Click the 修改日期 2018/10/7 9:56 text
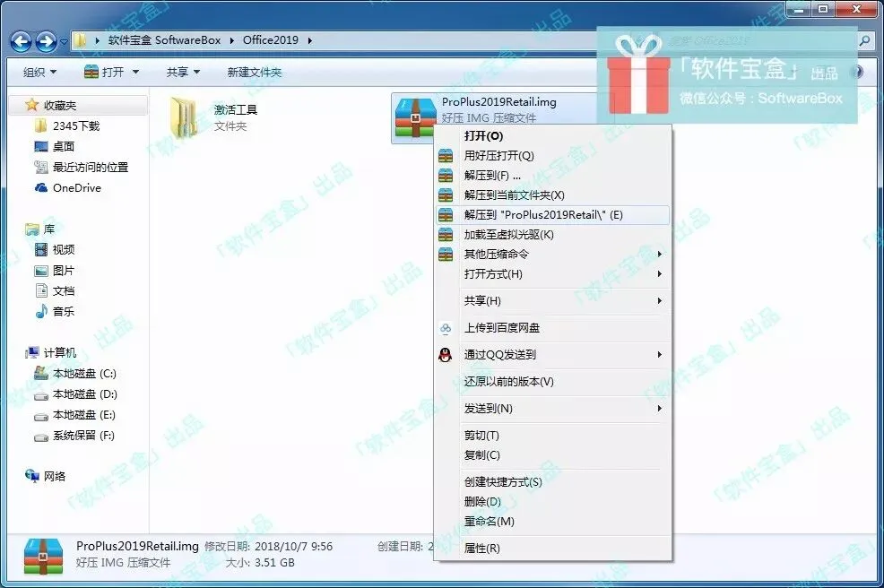This screenshot has width=884, height=588. (x=268, y=546)
